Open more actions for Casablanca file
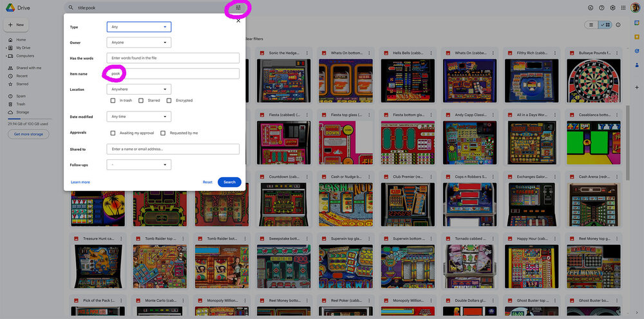The height and width of the screenshot is (319, 644). [618, 115]
